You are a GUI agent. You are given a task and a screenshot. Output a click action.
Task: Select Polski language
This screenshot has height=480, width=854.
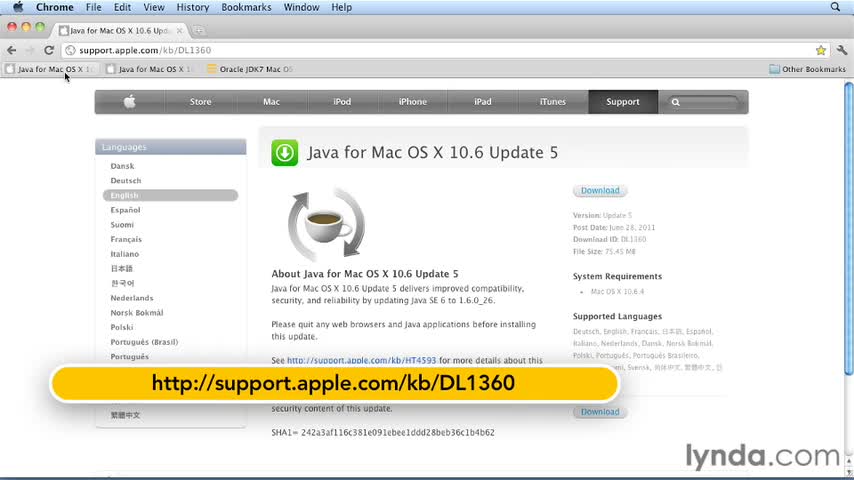121,327
